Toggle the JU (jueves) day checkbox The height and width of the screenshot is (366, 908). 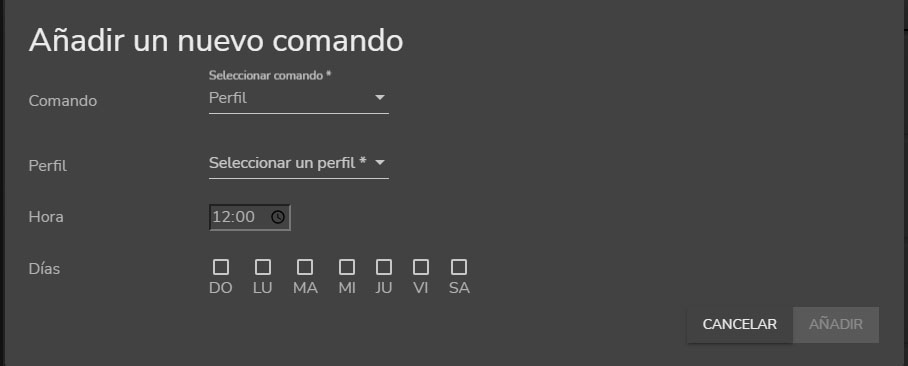pyautogui.click(x=384, y=267)
